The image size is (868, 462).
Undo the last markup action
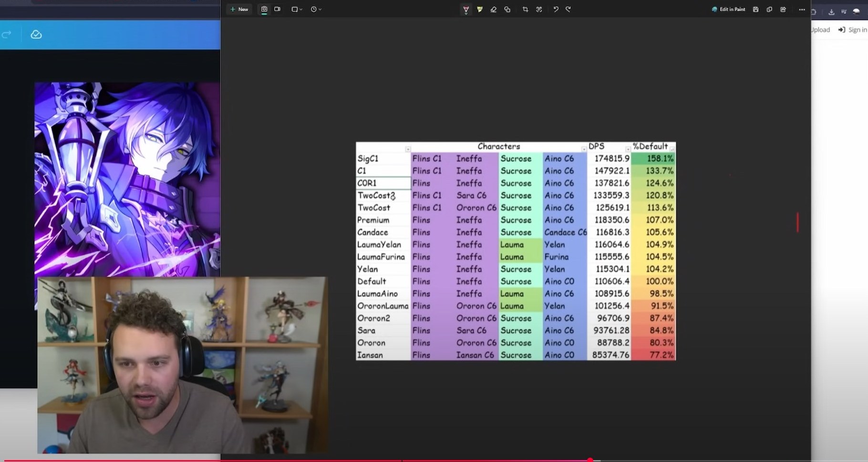[x=556, y=10]
